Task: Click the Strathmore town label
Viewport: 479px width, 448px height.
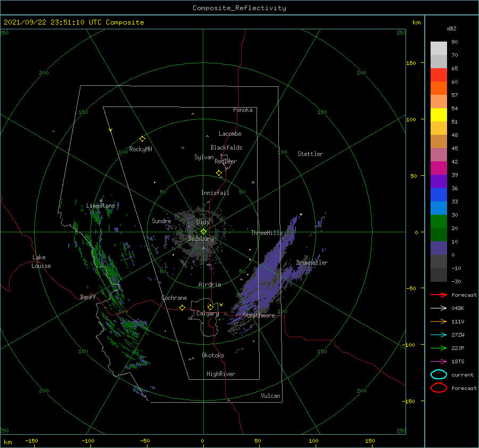Action: point(259,315)
